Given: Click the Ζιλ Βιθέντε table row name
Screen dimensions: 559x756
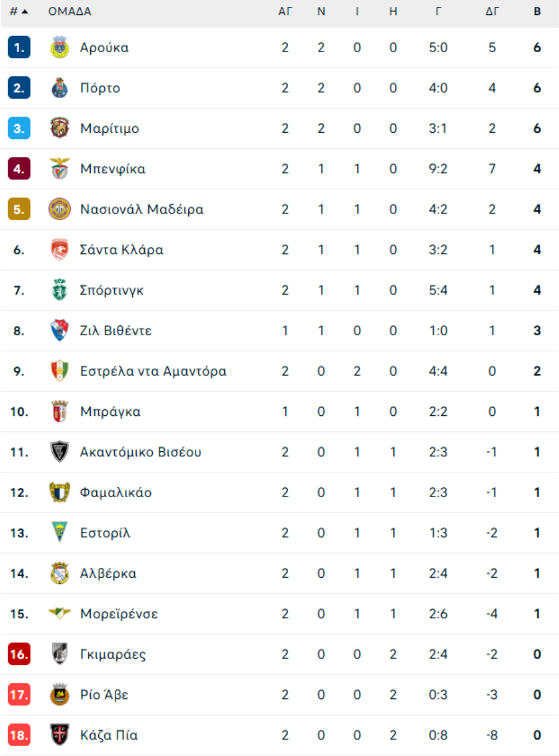Looking at the screenshot, I should click(116, 331).
